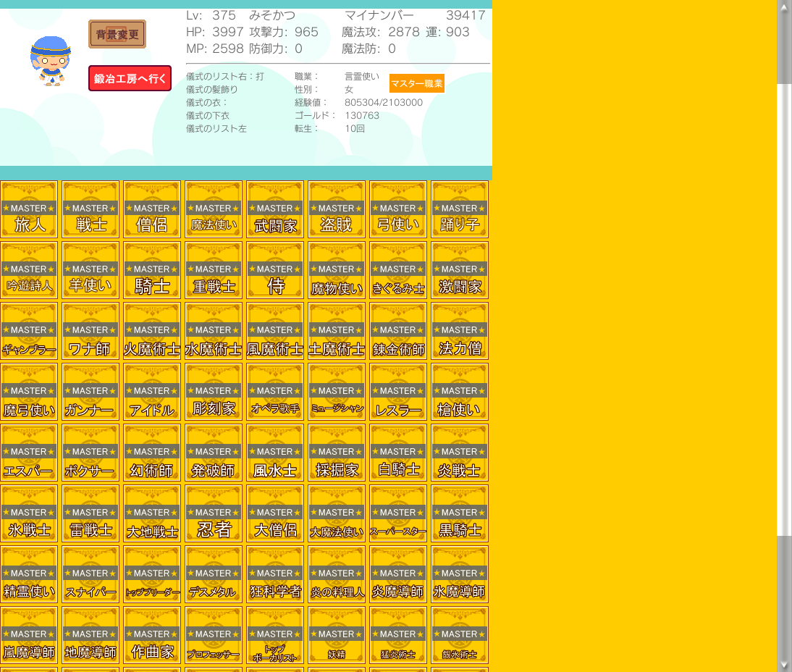Select the 精霊使い job badge

(29, 574)
